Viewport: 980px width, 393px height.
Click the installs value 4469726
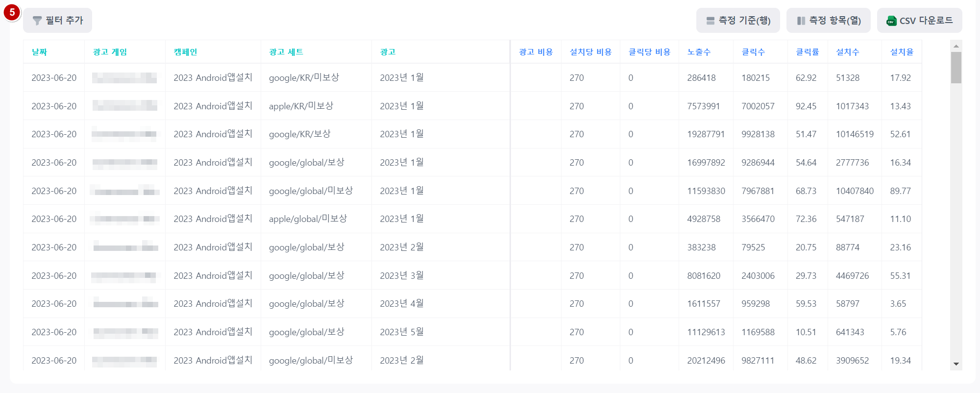point(853,276)
